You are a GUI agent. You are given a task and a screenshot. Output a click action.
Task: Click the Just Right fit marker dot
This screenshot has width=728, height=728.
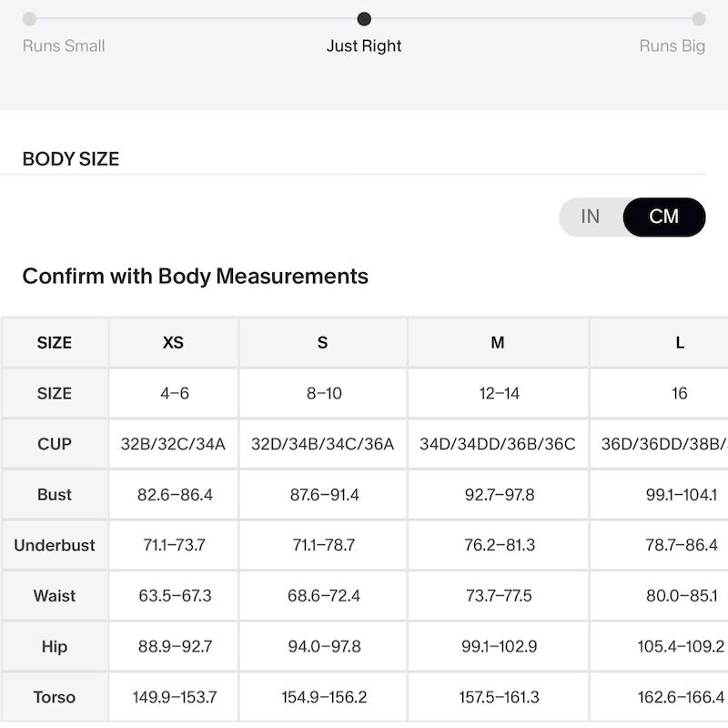point(364,19)
